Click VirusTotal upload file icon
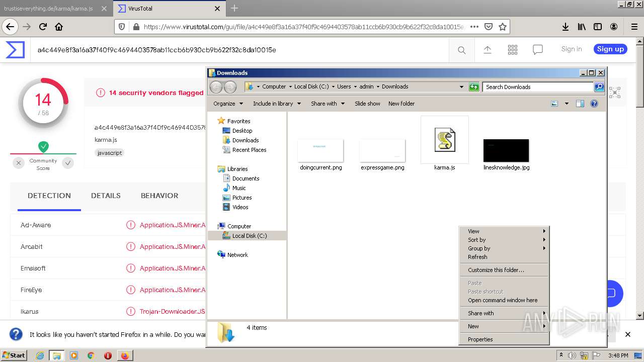Image resolution: width=644 pixels, height=362 pixels. (x=487, y=49)
